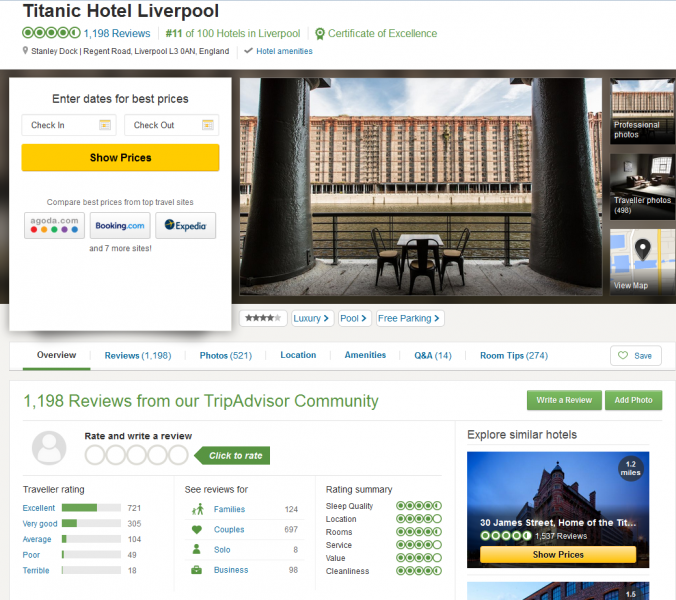Click the user avatar placeholder icon
Viewport: 676px width, 600px height.
(x=49, y=448)
